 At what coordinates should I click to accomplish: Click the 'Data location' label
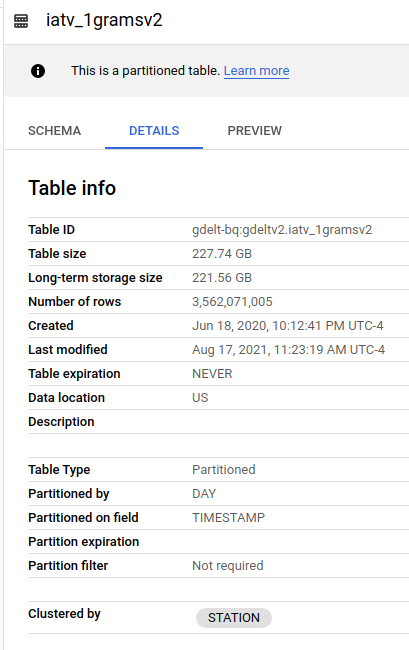coord(66,398)
